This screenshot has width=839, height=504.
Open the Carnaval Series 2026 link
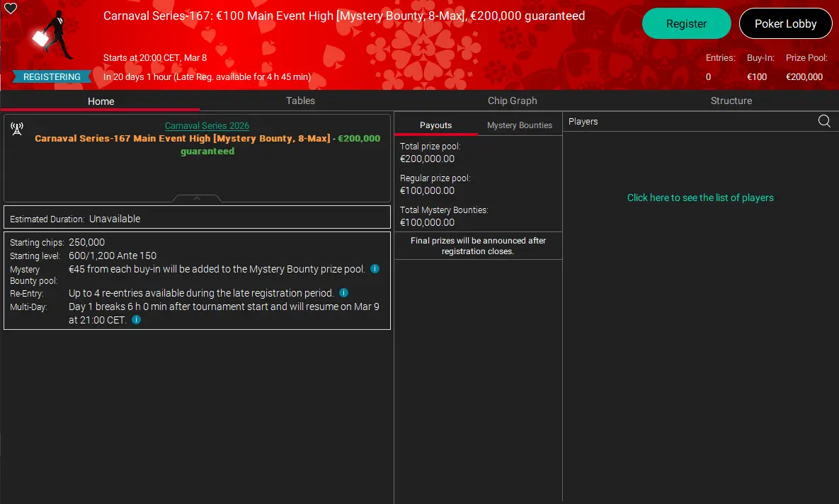click(x=207, y=126)
